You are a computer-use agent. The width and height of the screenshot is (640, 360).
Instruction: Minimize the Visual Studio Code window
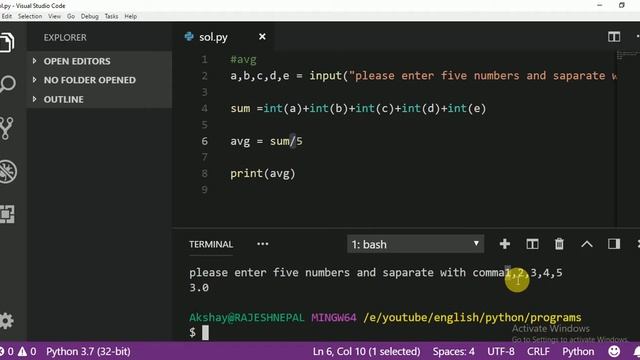[x=600, y=5]
